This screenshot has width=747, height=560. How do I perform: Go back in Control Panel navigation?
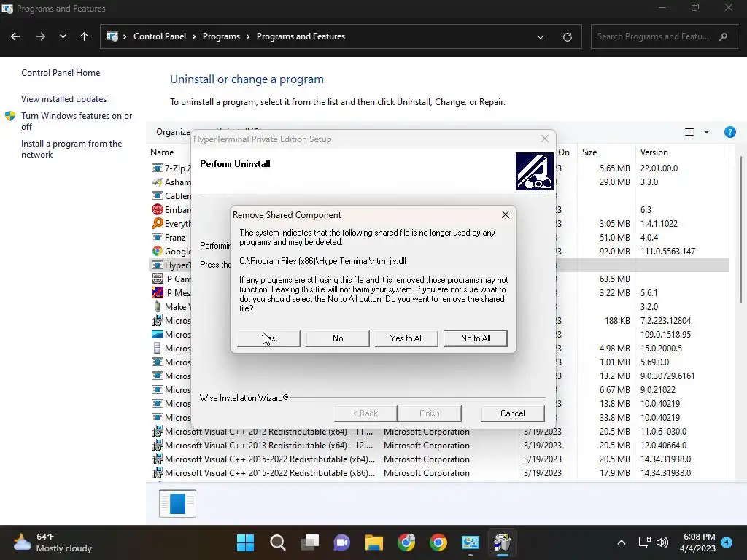coord(15,36)
